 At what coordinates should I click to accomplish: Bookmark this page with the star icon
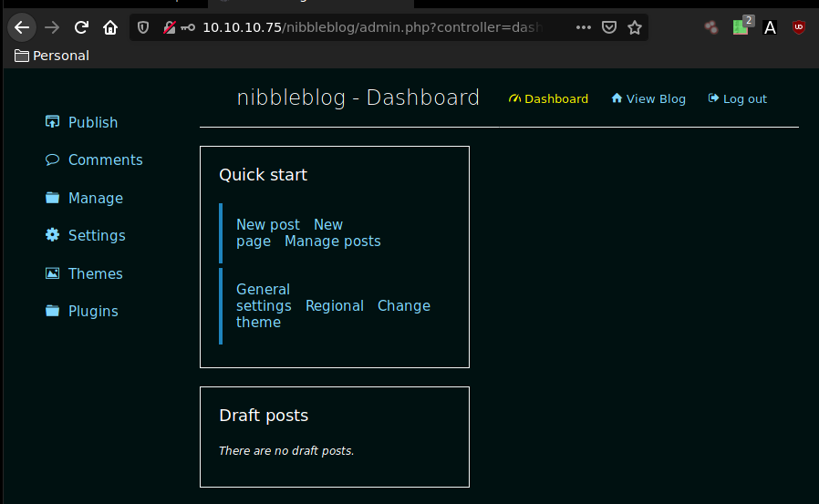635,27
